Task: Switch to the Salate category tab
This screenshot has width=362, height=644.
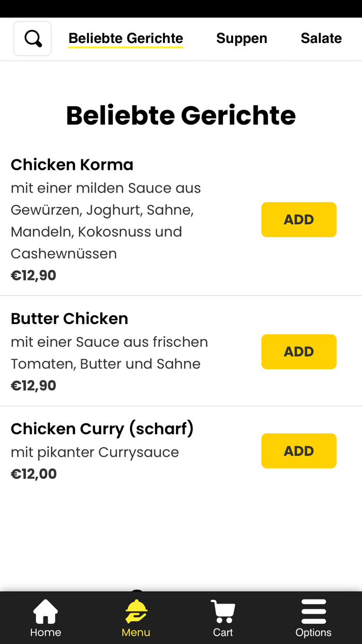Action: pos(321,38)
